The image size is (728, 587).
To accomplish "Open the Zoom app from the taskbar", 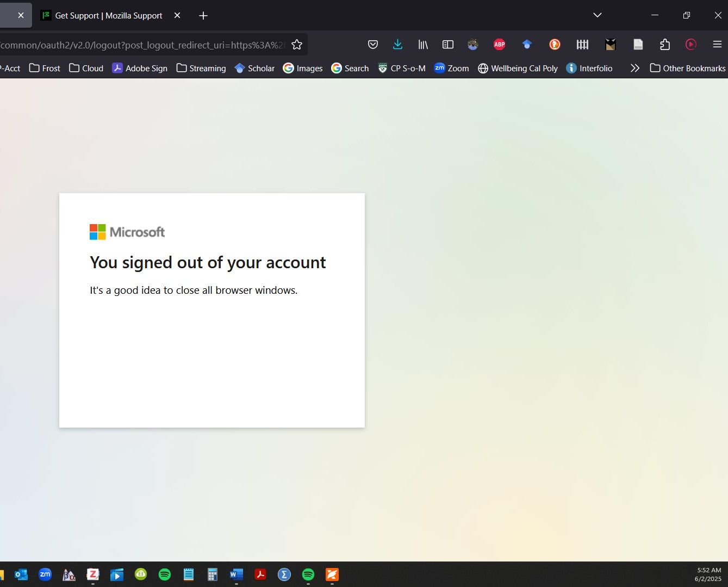I will point(45,574).
